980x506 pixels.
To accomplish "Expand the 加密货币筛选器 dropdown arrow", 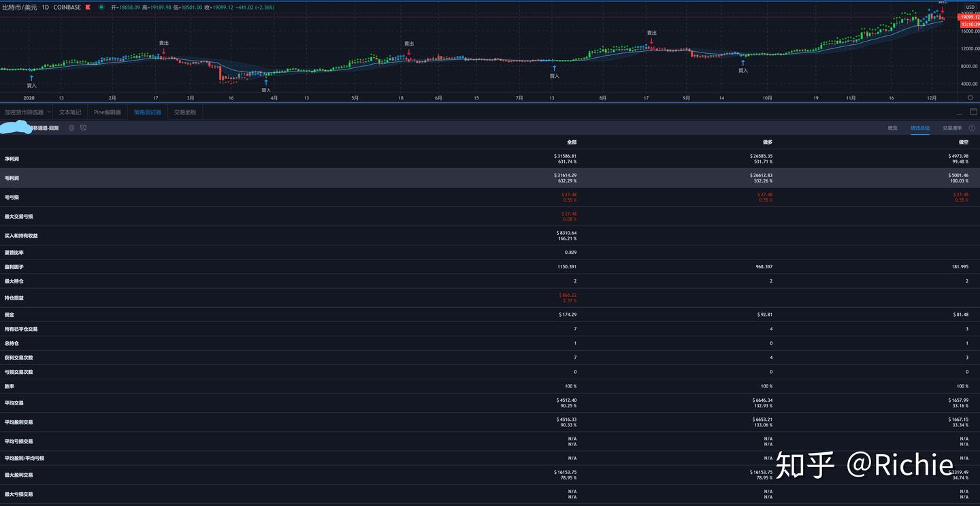I will coord(48,112).
